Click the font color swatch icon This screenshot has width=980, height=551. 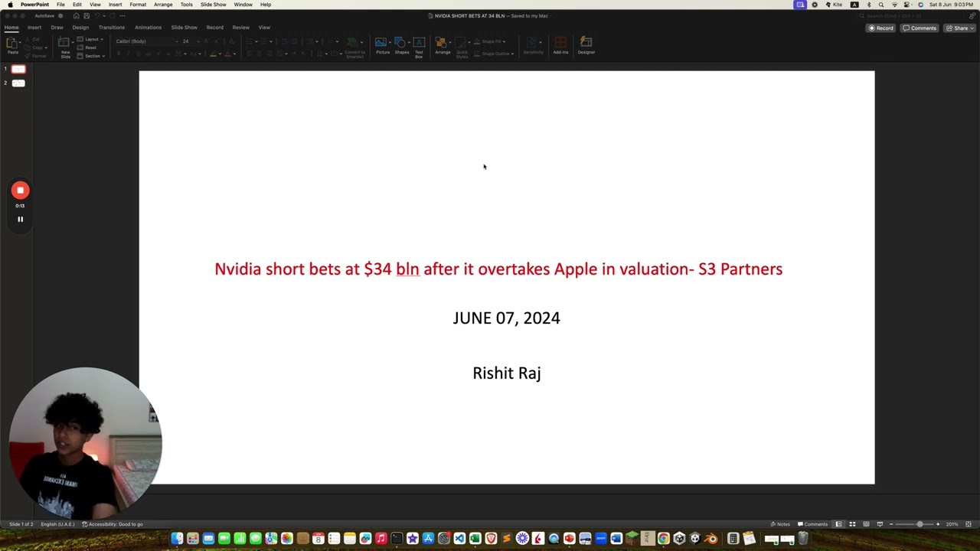click(x=227, y=53)
